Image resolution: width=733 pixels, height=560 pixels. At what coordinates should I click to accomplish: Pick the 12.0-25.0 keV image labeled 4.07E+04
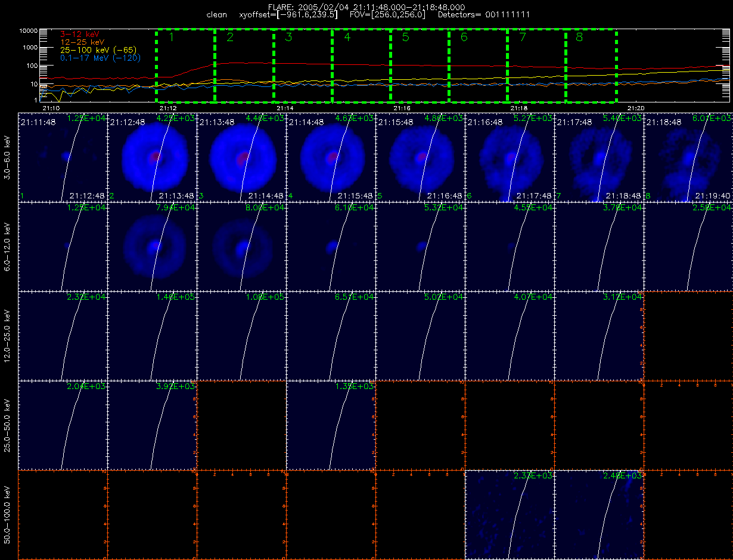coord(510,335)
